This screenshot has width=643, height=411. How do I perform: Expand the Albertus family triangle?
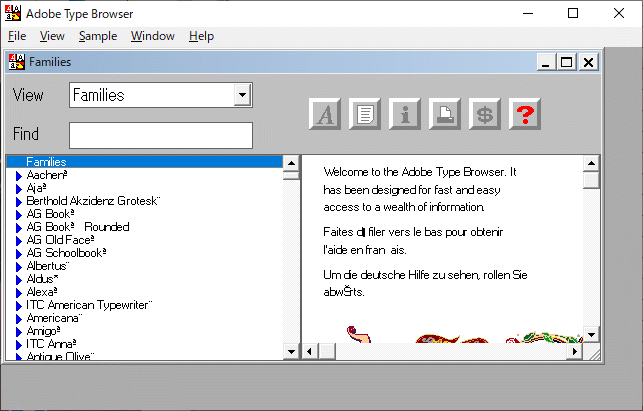tap(18, 267)
